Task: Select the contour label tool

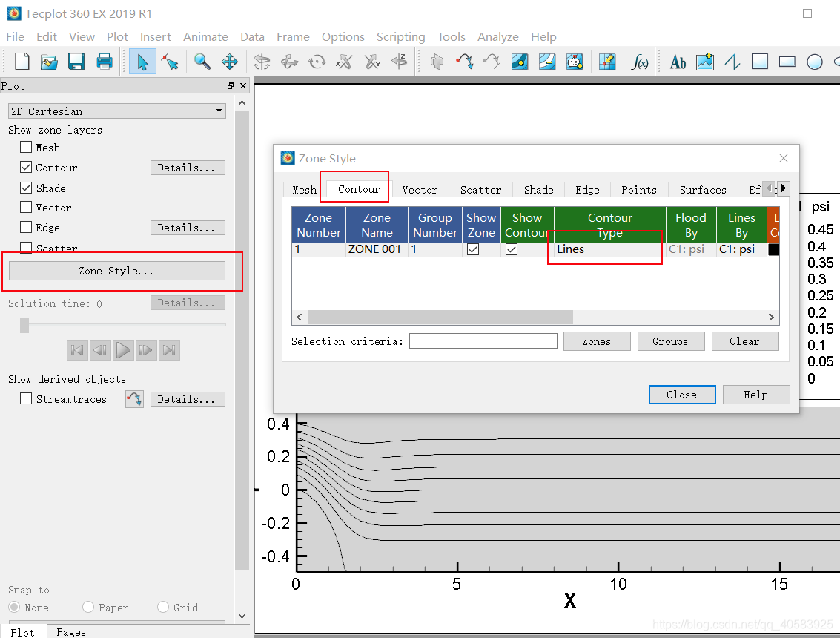Action: coord(575,62)
